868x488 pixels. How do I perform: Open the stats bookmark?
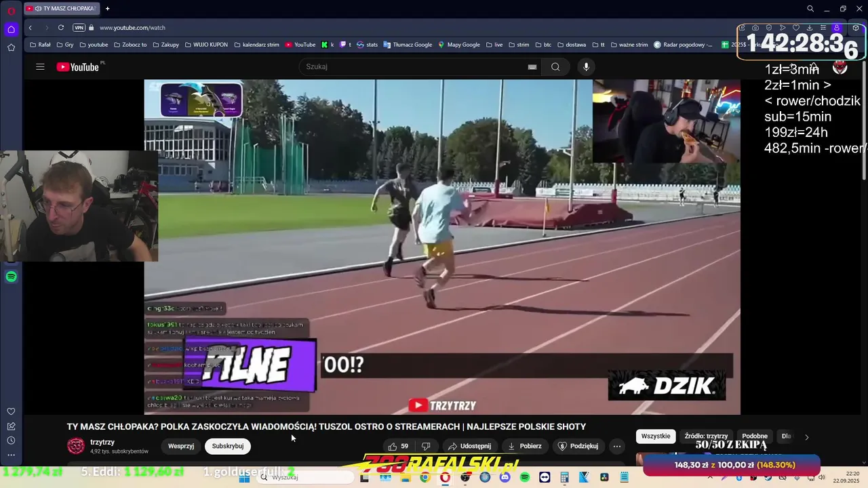[367, 45]
